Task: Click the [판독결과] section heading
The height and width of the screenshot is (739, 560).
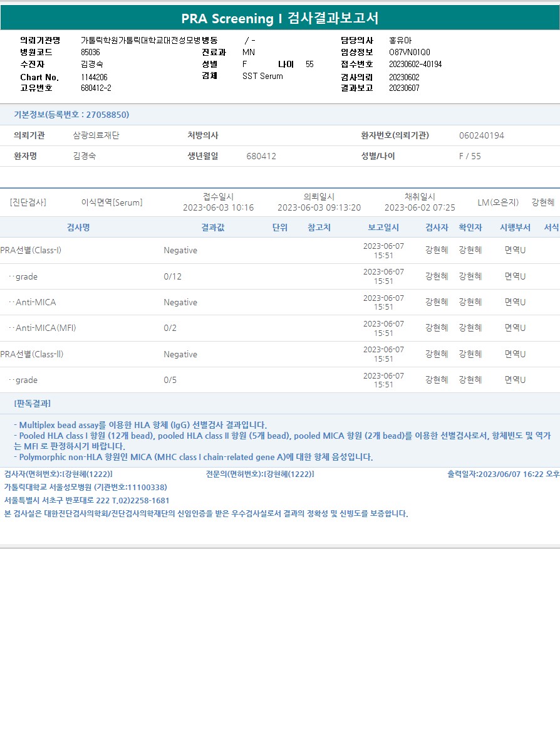Action: click(32, 404)
